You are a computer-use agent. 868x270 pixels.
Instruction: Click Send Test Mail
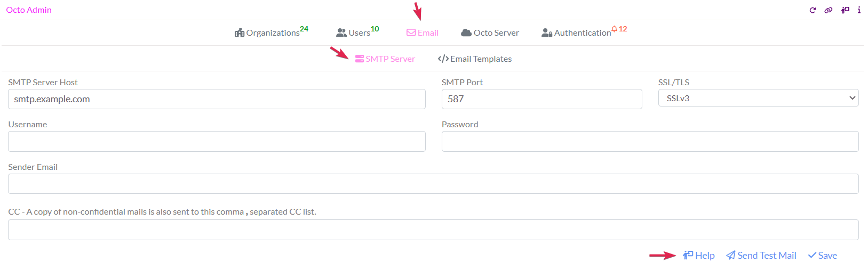(x=761, y=256)
